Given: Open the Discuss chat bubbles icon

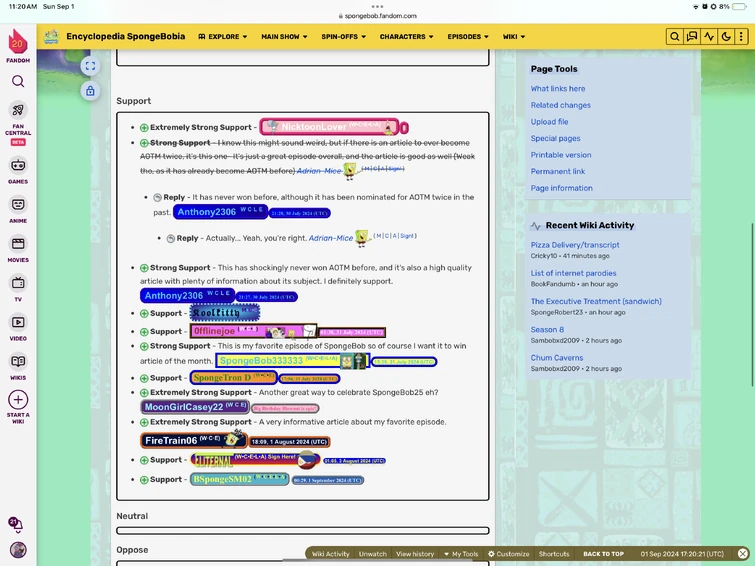Looking at the screenshot, I should click(692, 37).
